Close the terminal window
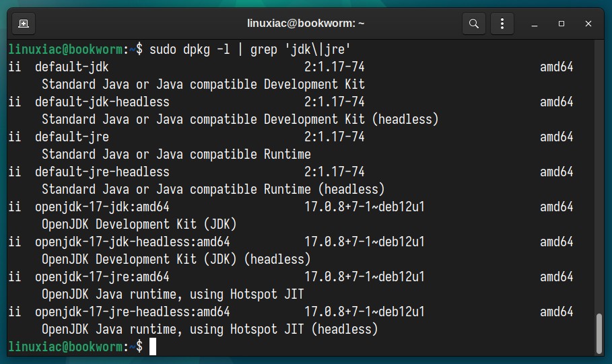This screenshot has width=612, height=364. click(x=588, y=24)
